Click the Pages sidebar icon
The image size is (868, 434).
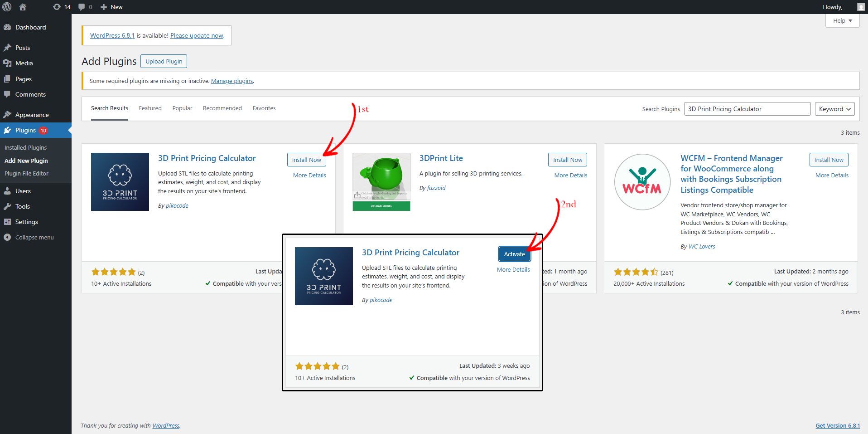[7, 79]
